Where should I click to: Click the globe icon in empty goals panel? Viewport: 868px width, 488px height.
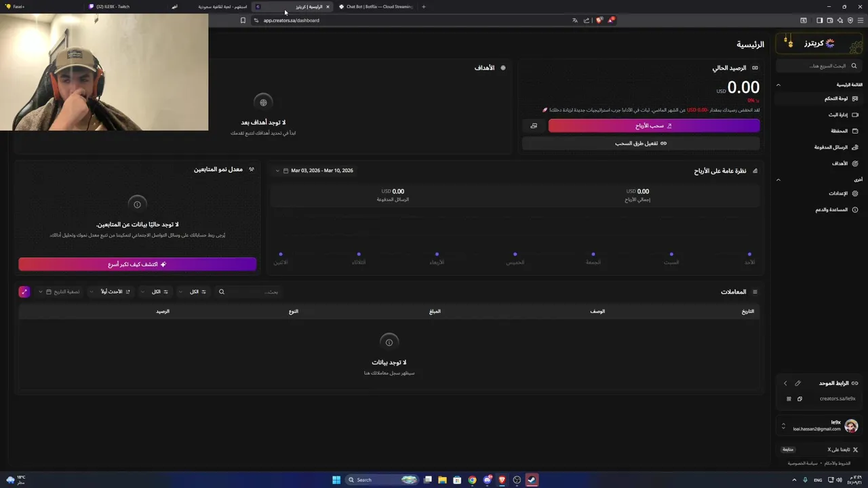(x=263, y=102)
